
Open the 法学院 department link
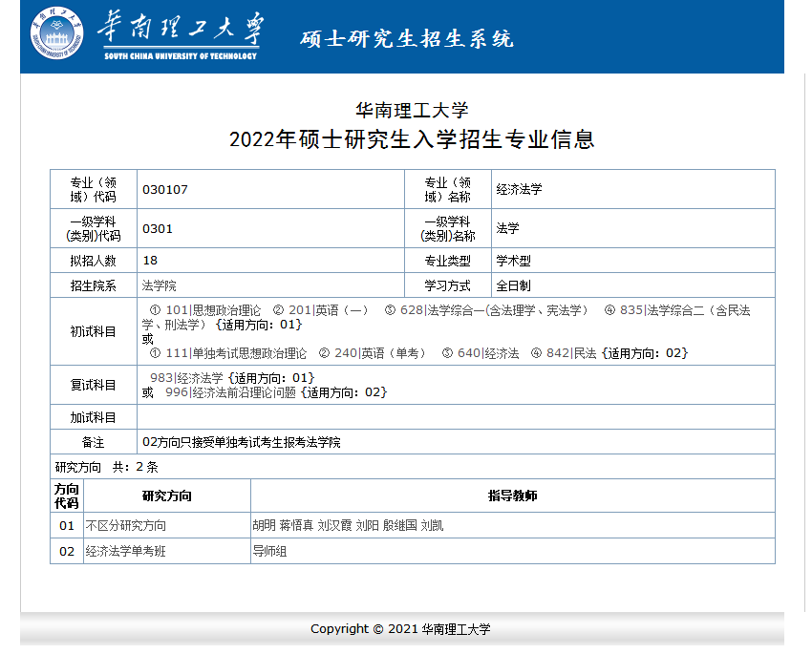[x=159, y=285]
